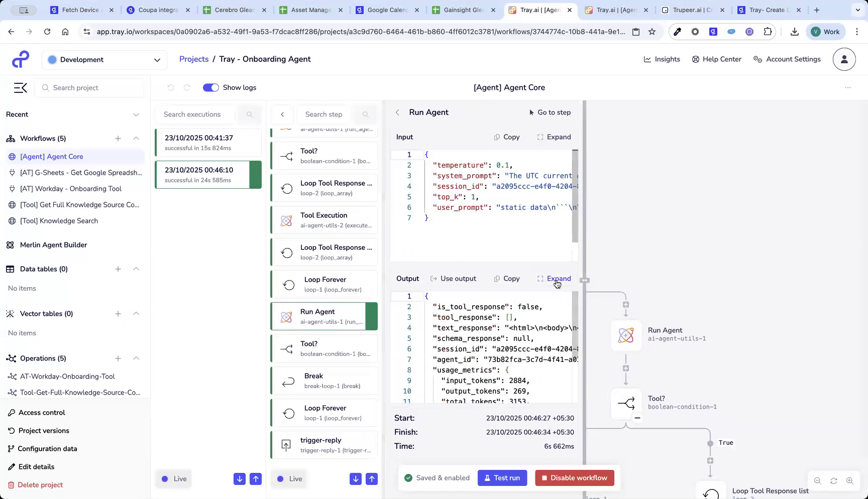
Task: Click the Disable workflow button
Action: click(x=575, y=477)
